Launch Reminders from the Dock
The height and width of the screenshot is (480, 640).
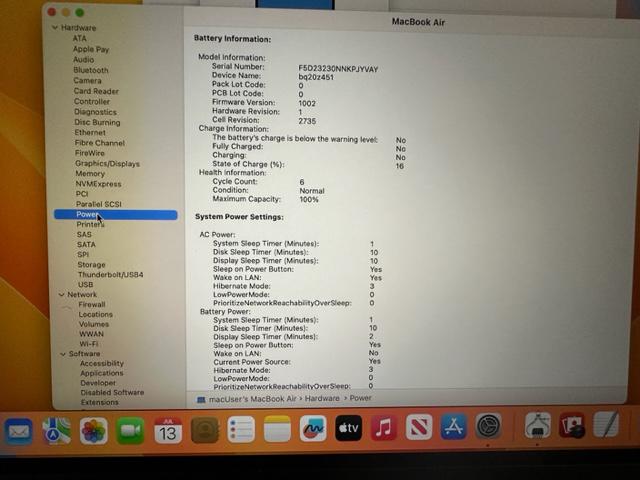tap(241, 429)
